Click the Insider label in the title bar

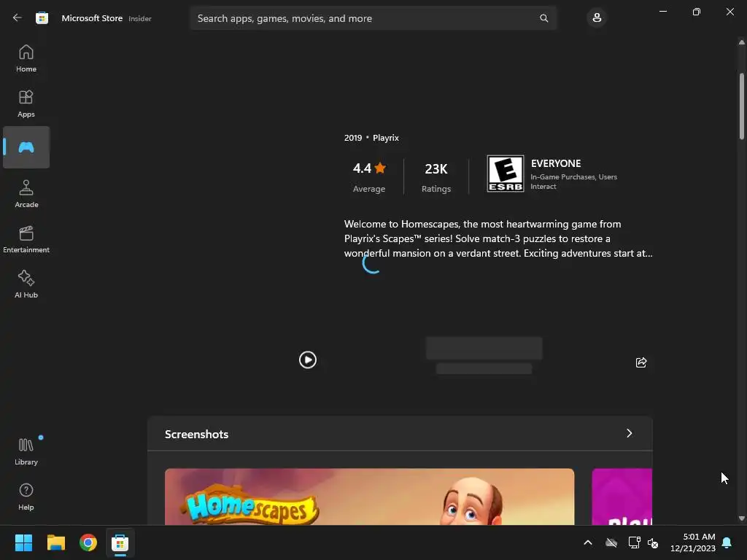(x=140, y=18)
